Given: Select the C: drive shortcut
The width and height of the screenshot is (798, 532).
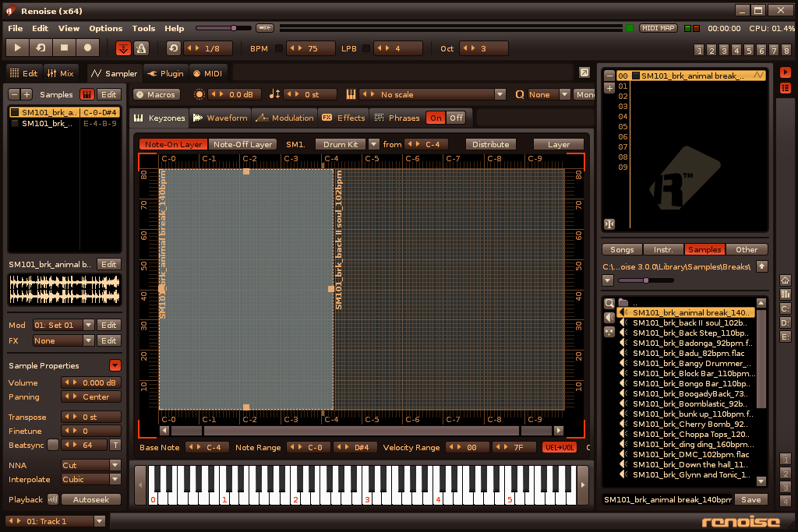Looking at the screenshot, I should [x=786, y=308].
